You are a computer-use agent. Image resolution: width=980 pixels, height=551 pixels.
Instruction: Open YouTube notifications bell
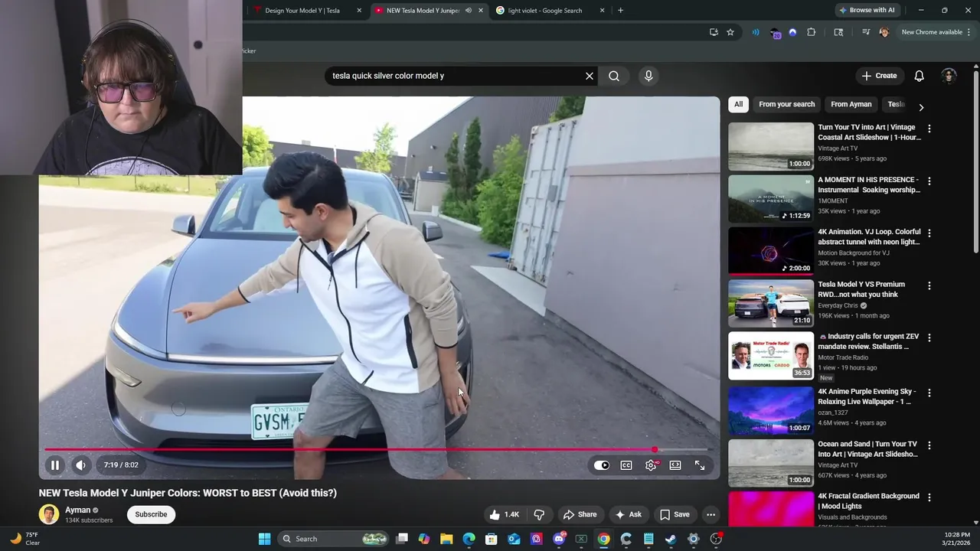pos(920,76)
